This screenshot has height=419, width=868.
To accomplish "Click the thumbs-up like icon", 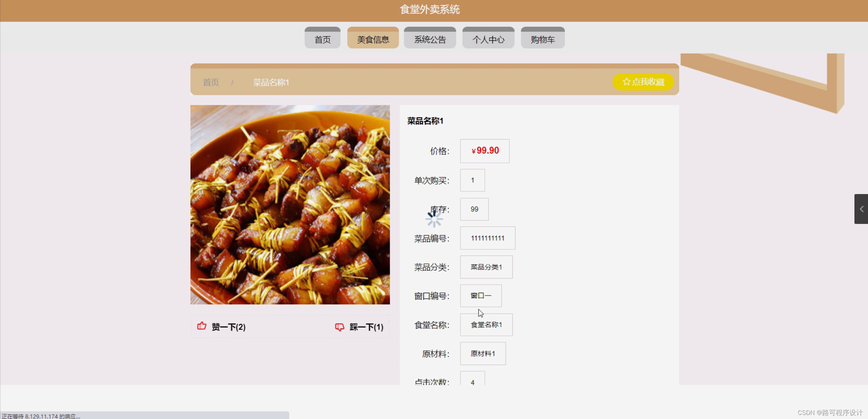I will coord(202,326).
